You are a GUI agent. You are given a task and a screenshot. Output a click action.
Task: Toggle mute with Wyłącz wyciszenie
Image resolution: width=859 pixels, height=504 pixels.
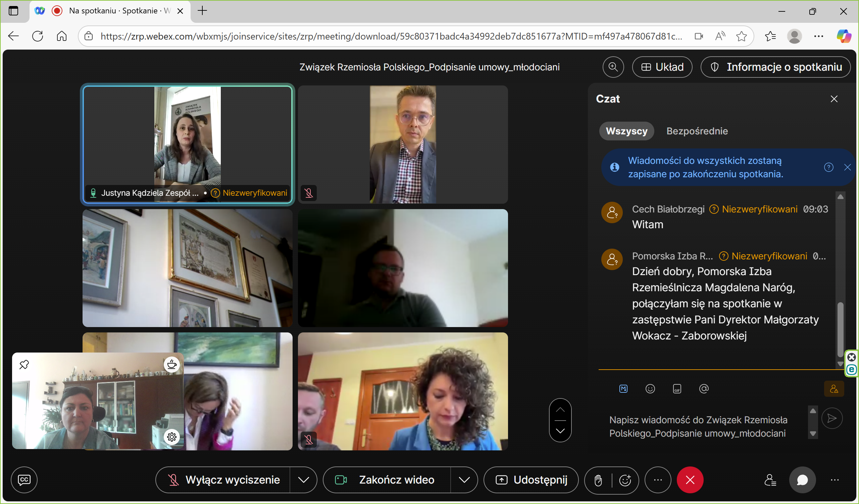coord(224,480)
